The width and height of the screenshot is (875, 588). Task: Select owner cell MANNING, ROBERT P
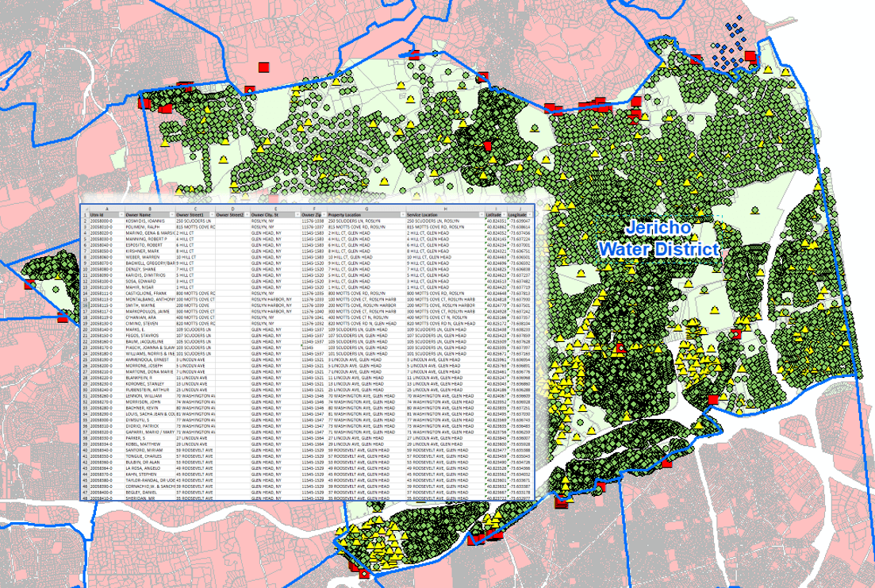[150, 239]
